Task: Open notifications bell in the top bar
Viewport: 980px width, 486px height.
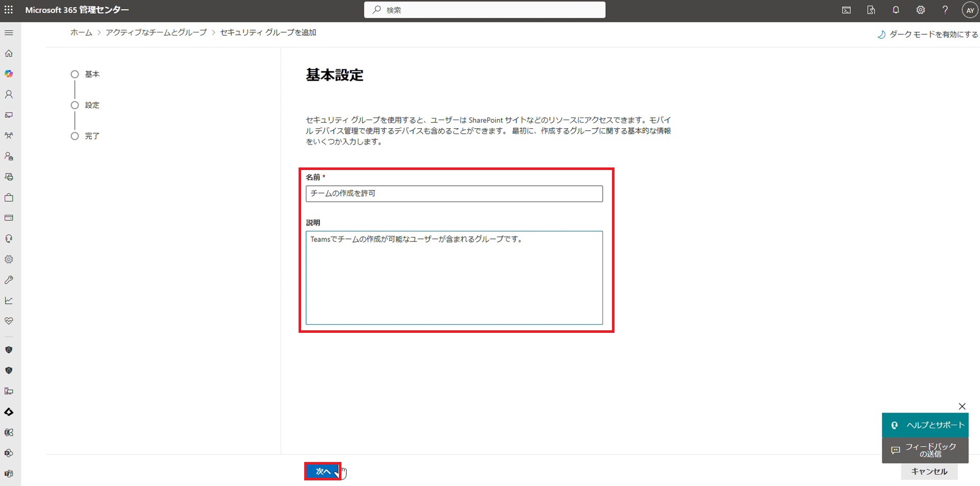Action: [x=896, y=10]
